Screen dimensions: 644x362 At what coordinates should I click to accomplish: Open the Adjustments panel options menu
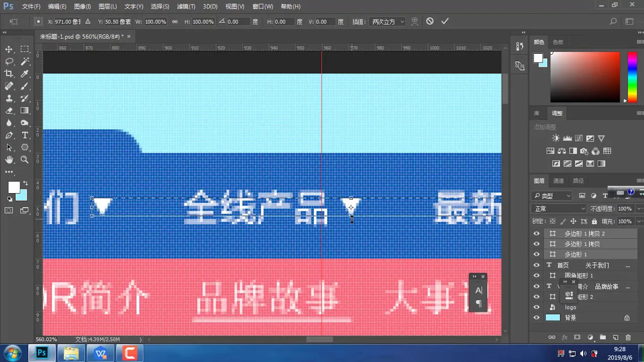640,114
